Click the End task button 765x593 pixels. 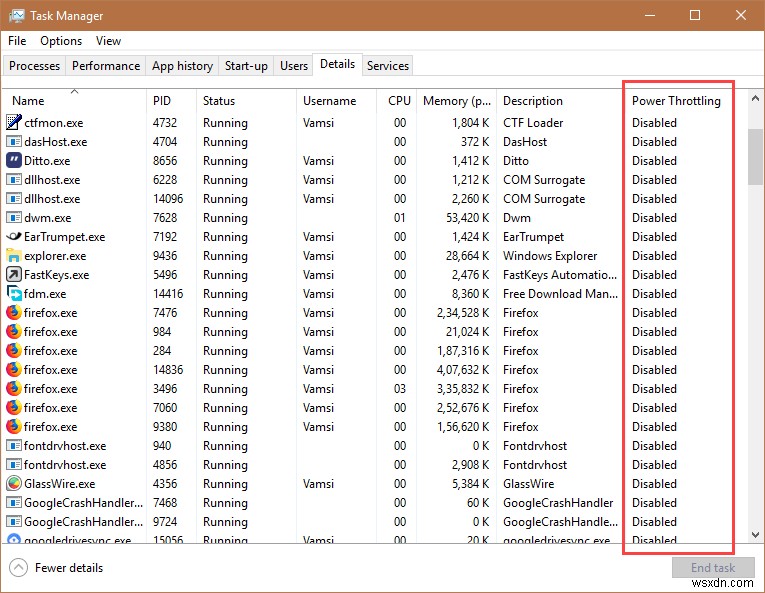712,568
